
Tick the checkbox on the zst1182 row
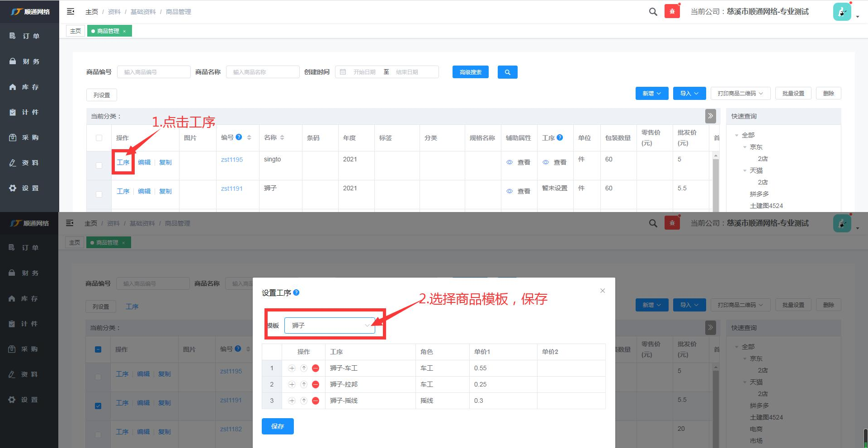[x=98, y=434]
